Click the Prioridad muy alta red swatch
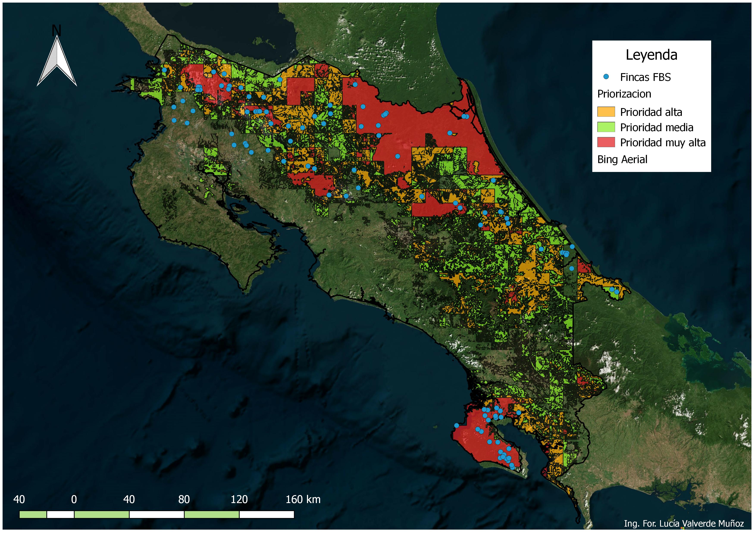Image resolution: width=756 pixels, height=535 pixels. point(606,142)
